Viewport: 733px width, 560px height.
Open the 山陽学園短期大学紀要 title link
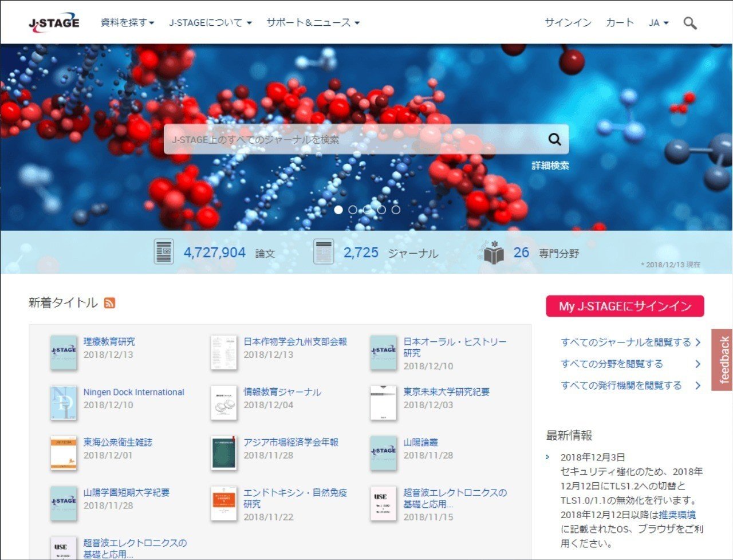pyautogui.click(x=127, y=493)
